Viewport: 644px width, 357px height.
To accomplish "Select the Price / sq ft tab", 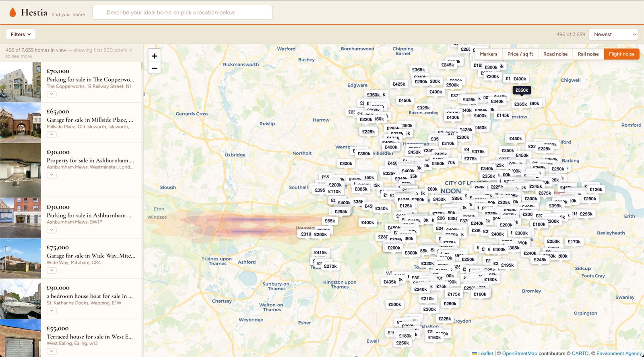I will click(x=520, y=54).
